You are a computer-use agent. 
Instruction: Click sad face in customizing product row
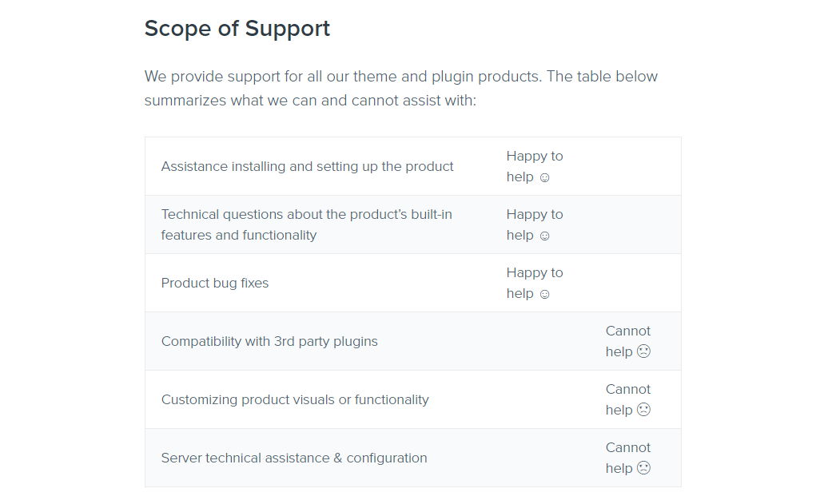(x=643, y=409)
